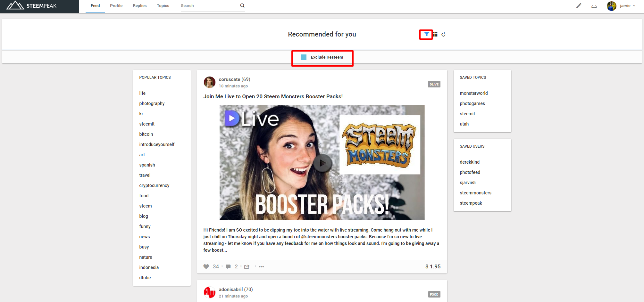Open saved topic monsterworld
Viewport: 644px width, 302px height.
[x=474, y=93]
